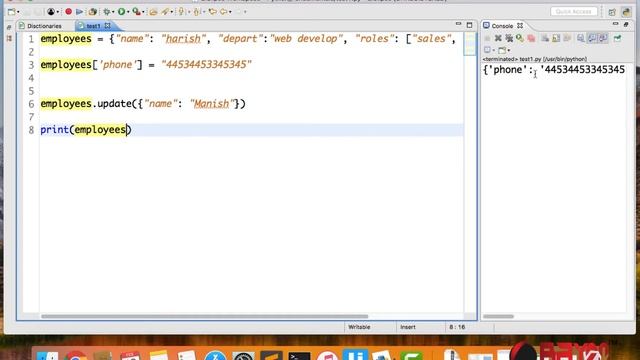
Task: Toggle show console on standard out
Action: [x=592, y=38]
